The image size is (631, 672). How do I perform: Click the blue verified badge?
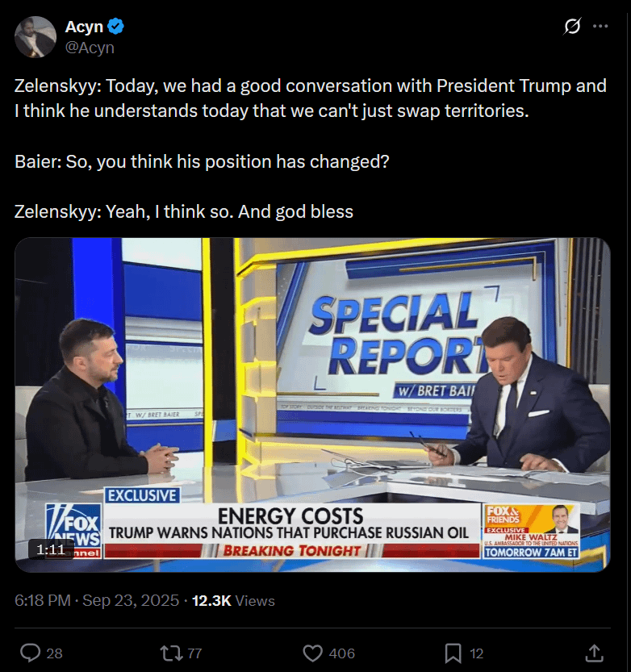[x=116, y=27]
